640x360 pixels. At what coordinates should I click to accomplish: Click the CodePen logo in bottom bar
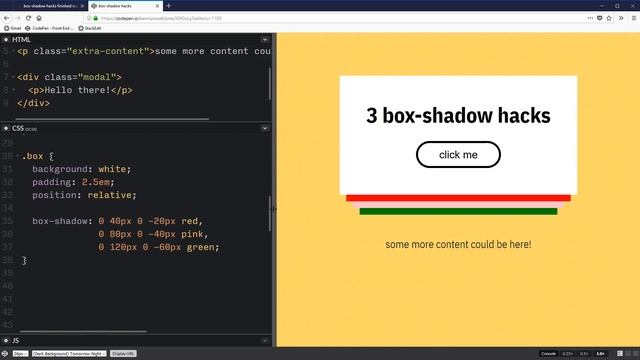click(x=4, y=353)
